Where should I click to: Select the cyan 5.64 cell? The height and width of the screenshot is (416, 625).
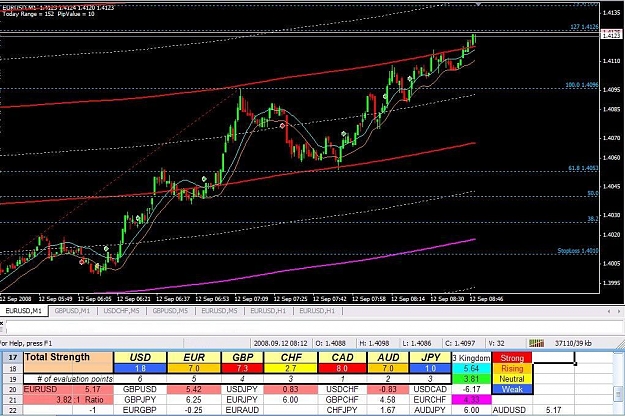[x=471, y=369]
